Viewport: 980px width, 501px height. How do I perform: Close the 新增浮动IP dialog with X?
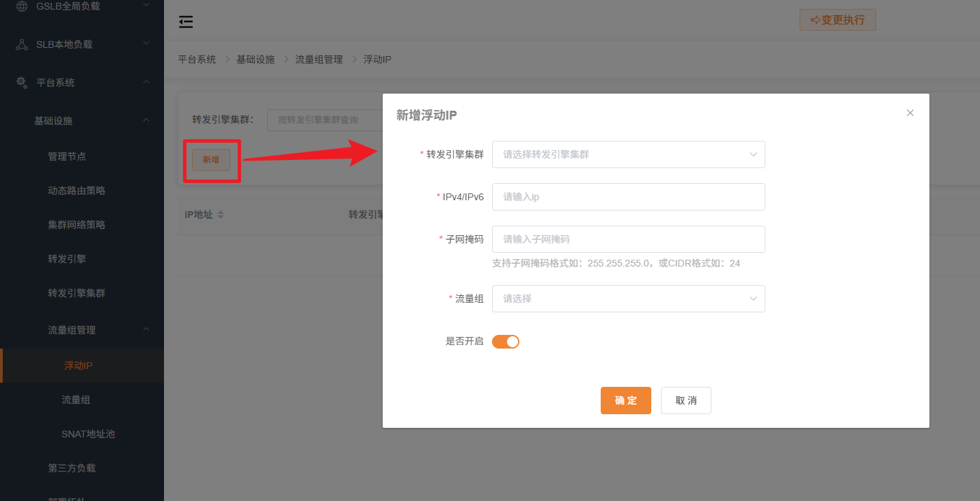[x=910, y=113]
